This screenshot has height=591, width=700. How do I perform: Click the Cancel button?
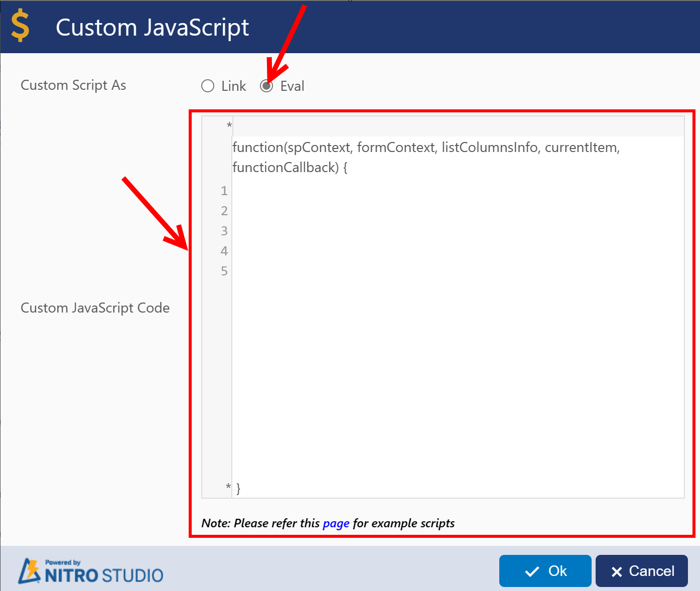pyautogui.click(x=641, y=571)
